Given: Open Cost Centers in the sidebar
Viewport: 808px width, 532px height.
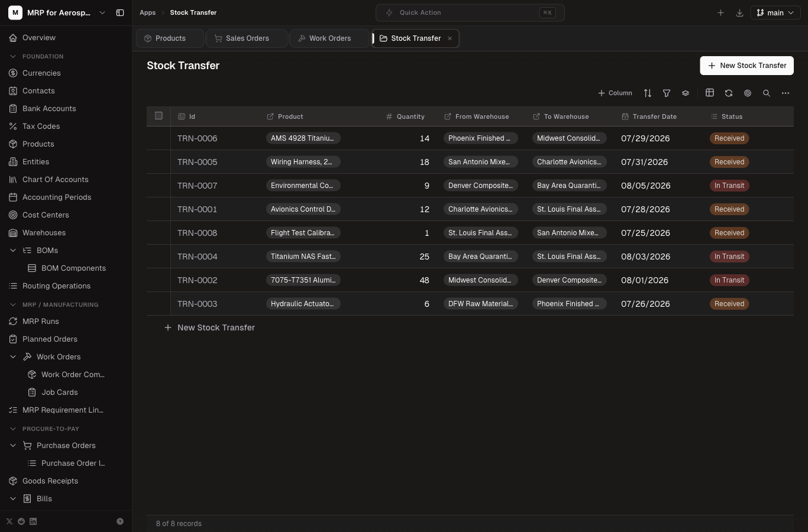Looking at the screenshot, I should [66, 215].
